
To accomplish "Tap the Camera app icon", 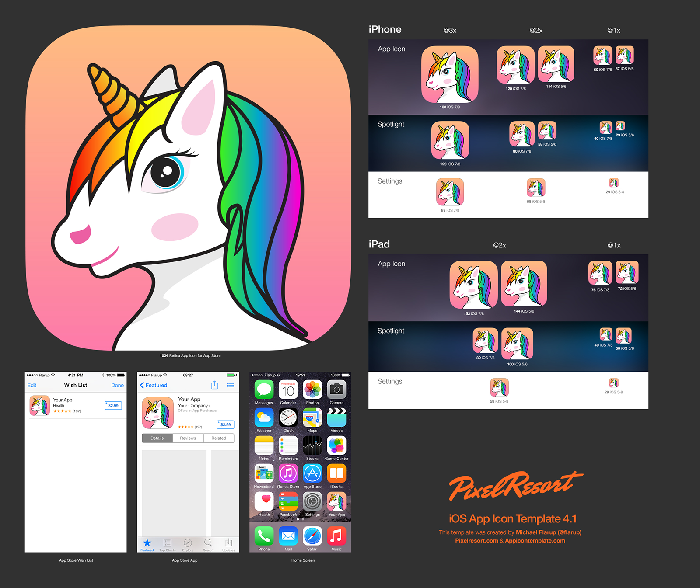I will pyautogui.click(x=336, y=390).
